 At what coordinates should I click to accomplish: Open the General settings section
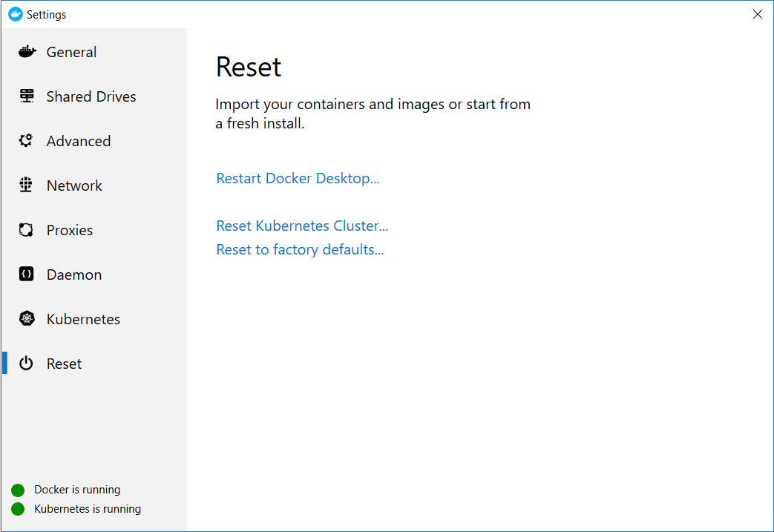pos(71,51)
